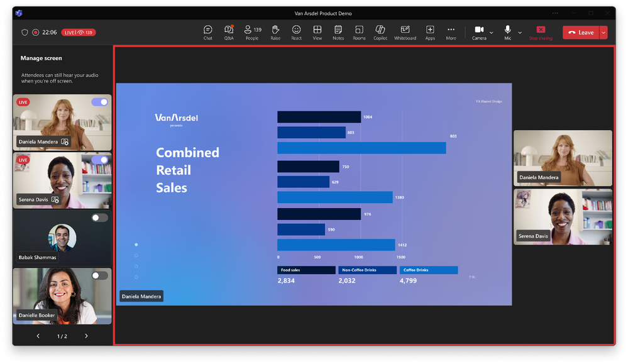Take Serena Davis off screen
This screenshot has width=628, height=364.
[100, 160]
